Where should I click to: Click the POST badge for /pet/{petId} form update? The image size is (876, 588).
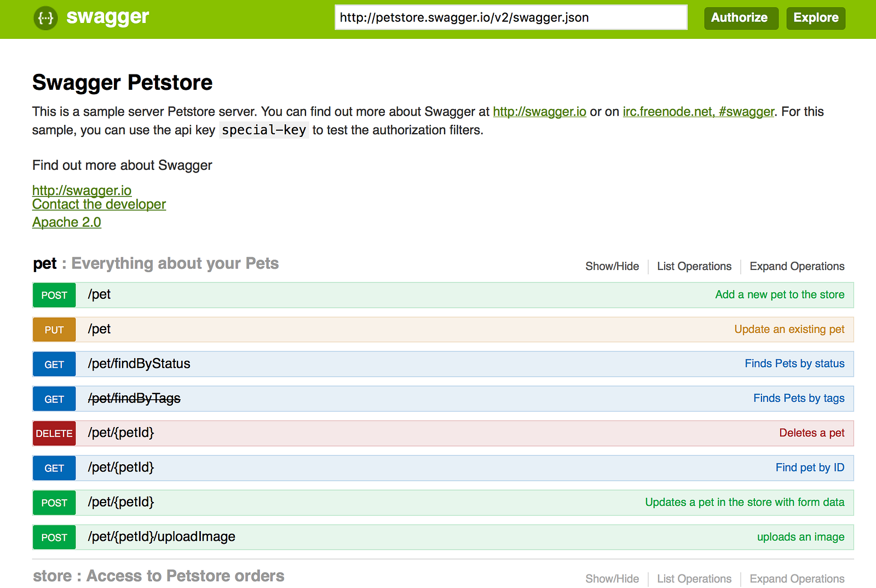tap(54, 503)
